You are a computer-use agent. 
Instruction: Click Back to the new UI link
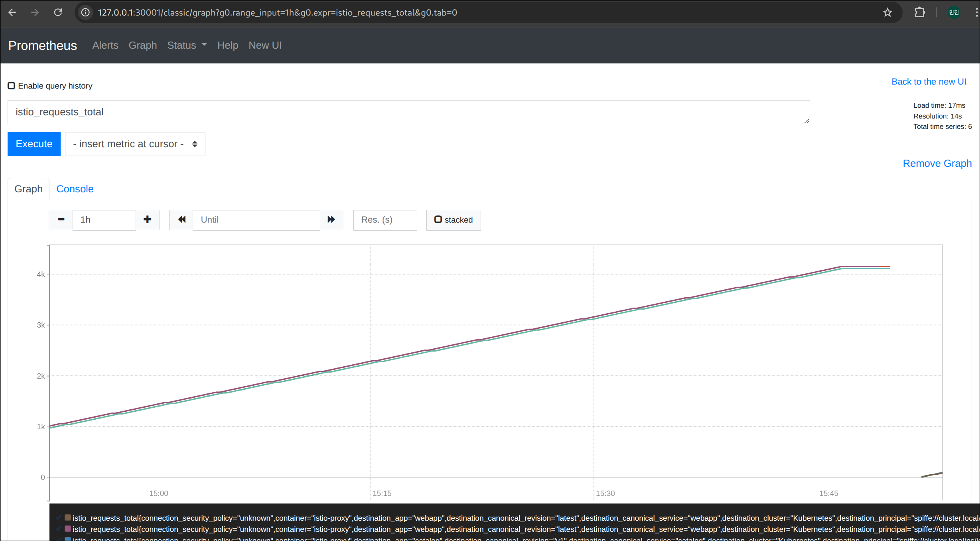(x=929, y=81)
